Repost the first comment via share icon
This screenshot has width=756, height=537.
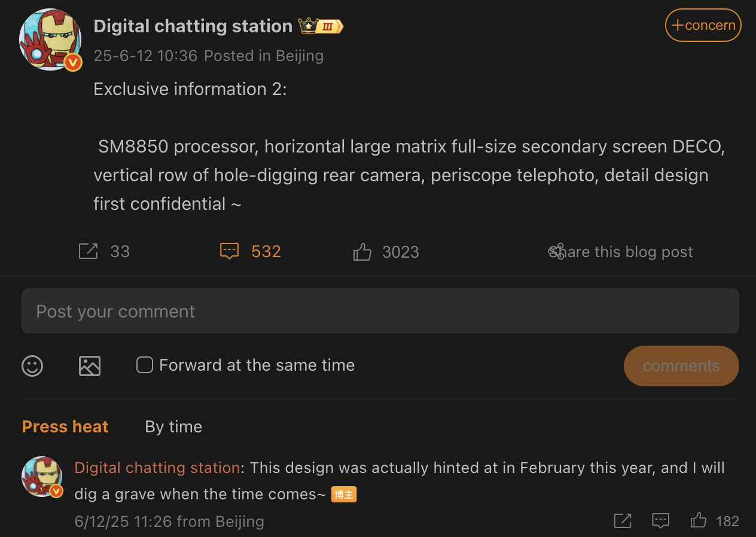(x=623, y=521)
